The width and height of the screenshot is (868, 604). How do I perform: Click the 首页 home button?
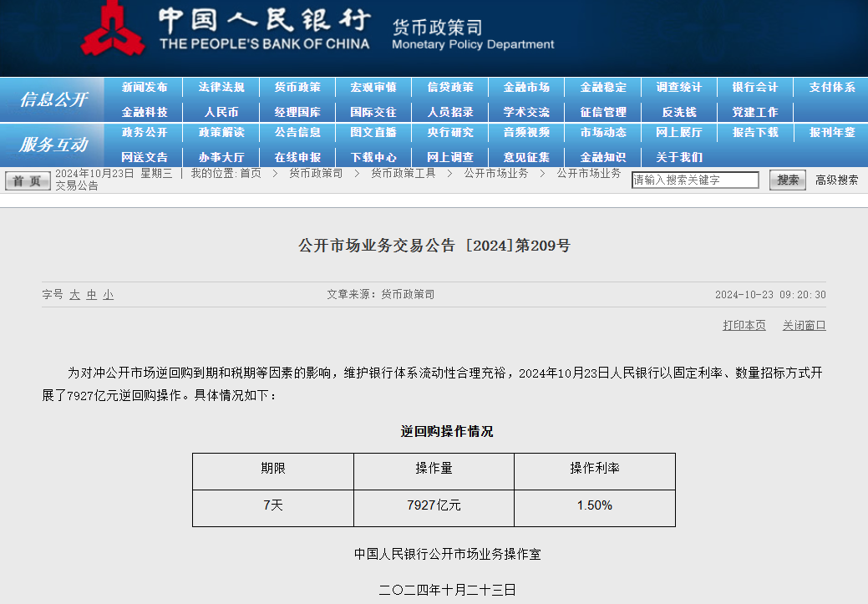point(28,180)
